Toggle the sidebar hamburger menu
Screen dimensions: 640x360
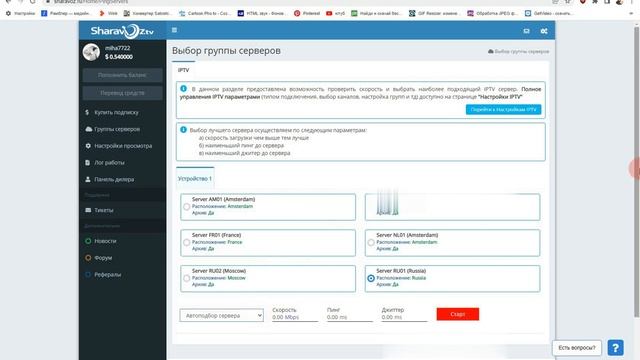[174, 30]
